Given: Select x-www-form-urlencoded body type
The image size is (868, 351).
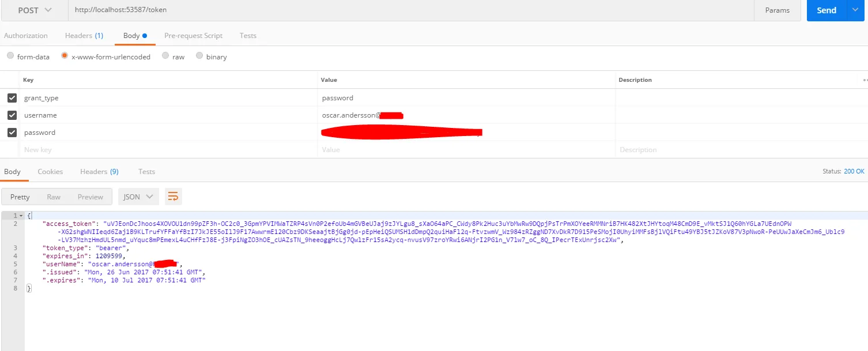Looking at the screenshot, I should coord(65,56).
